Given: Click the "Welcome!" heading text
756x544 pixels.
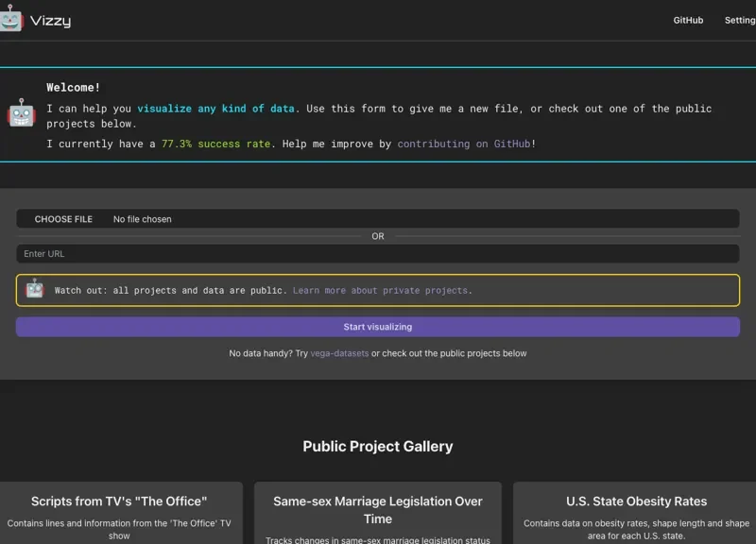Looking at the screenshot, I should (x=74, y=87).
